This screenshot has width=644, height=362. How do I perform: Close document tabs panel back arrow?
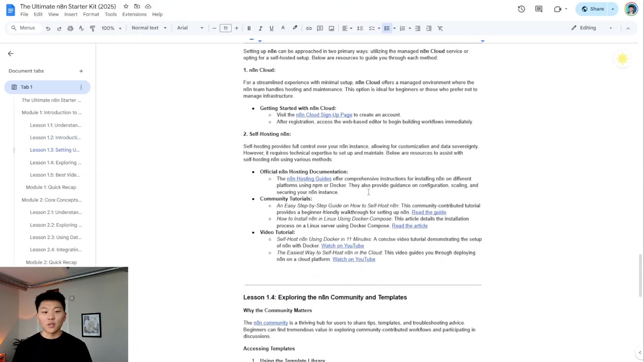click(11, 54)
